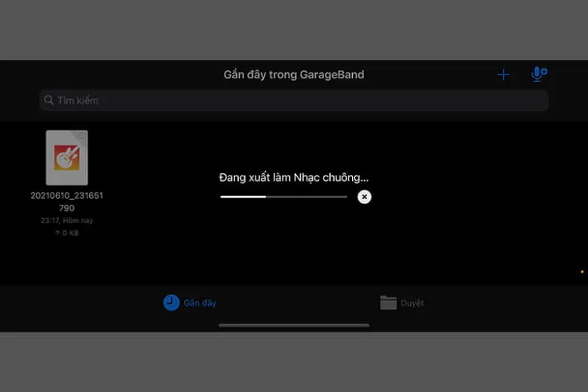Click the filled portion of the export progress bar
Screen dimensions: 588x392
pyautogui.click(x=243, y=197)
